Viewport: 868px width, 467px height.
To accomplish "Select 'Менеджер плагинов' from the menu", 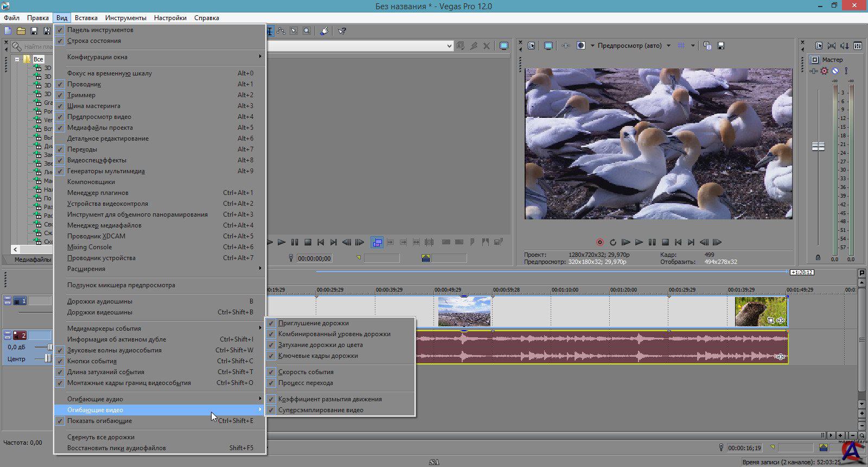I will coord(98,193).
